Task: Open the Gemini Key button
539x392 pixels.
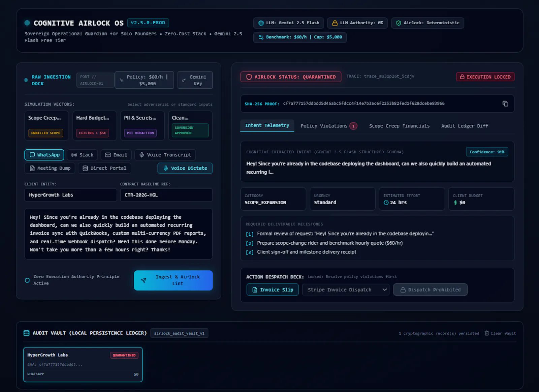Action: point(195,80)
